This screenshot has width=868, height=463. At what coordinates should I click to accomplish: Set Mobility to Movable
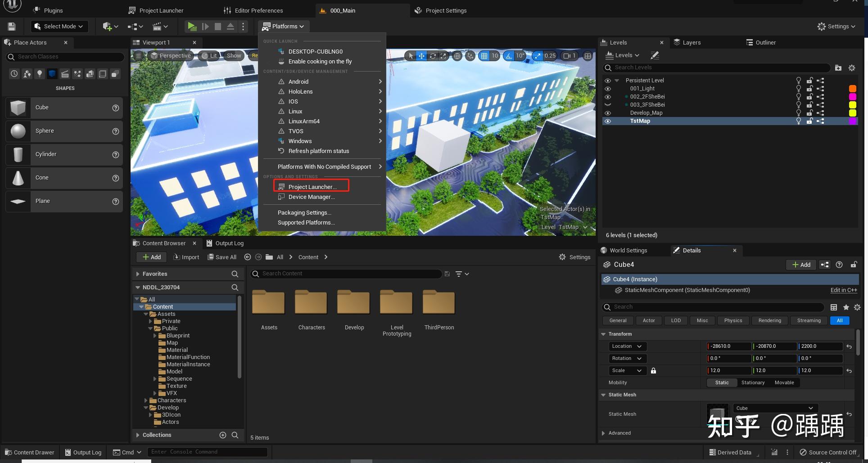(784, 382)
